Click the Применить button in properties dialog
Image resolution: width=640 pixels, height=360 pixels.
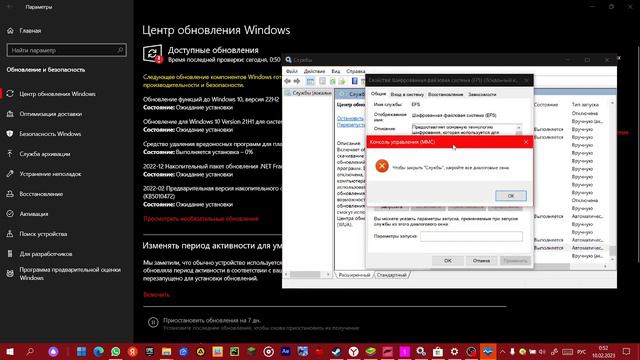click(x=515, y=260)
